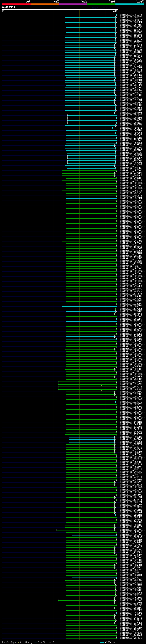Select hit label UniRef100_Q6FTJ2
Viewport: 146px width, 644px height.
point(131,638)
